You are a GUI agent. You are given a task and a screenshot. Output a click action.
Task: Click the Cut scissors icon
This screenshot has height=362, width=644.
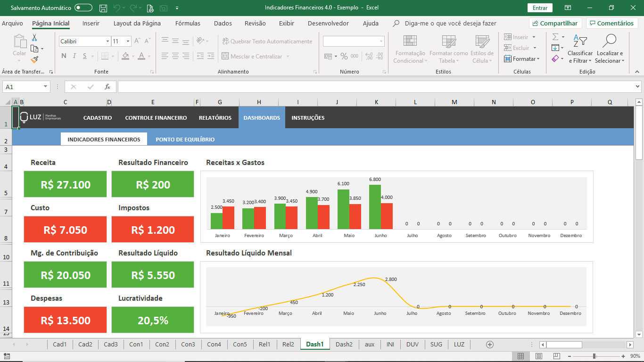tap(34, 38)
